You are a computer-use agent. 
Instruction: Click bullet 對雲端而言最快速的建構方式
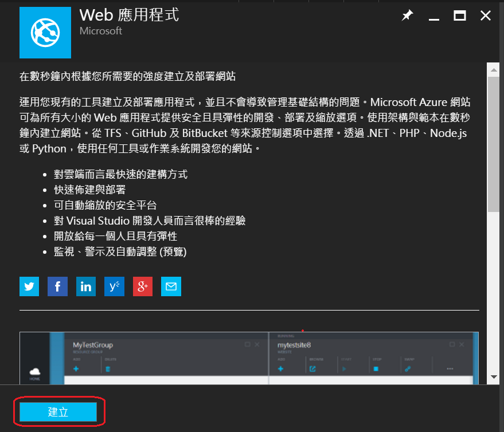pos(120,174)
